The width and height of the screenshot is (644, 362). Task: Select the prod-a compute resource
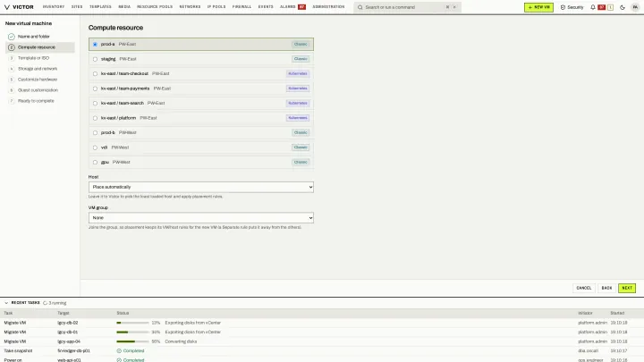coord(201,45)
